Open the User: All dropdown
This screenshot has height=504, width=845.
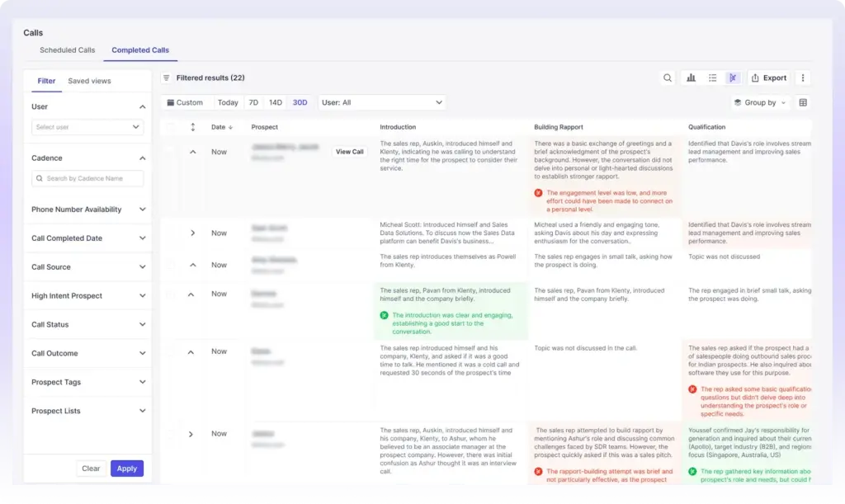click(382, 102)
